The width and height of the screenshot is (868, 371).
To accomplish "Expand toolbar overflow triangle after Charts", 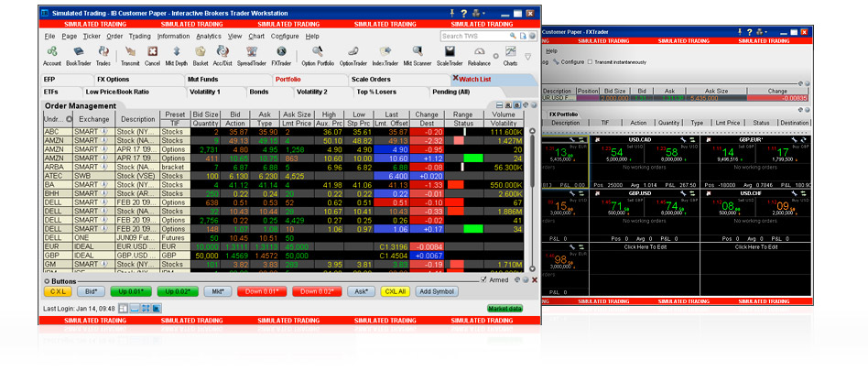I will (x=527, y=56).
